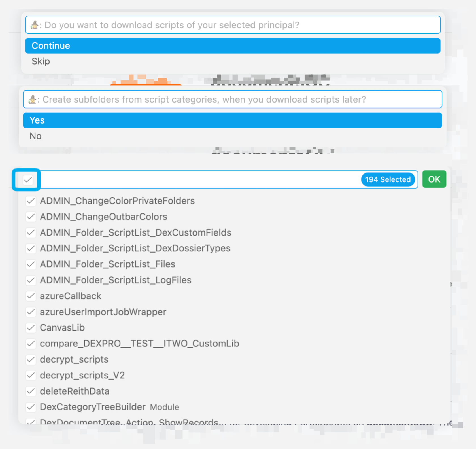Image resolution: width=476 pixels, height=449 pixels.
Task: Click the ADMIN_ChangeOutbarColors entry text
Action: click(103, 217)
